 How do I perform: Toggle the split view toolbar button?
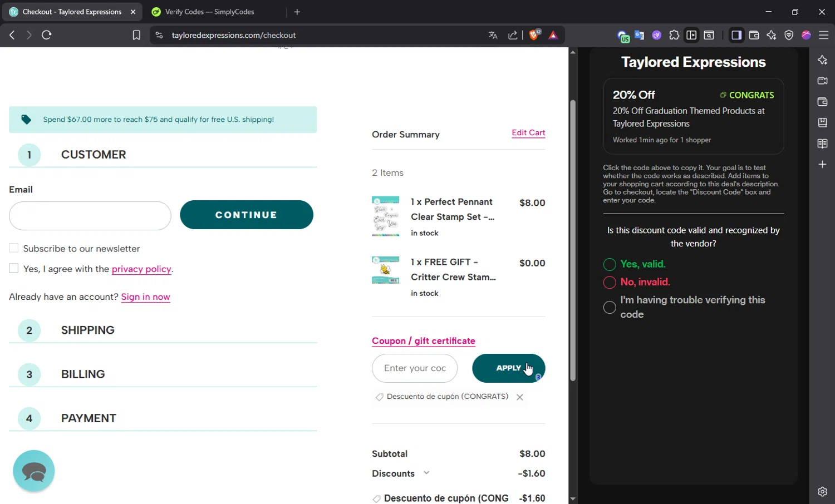(691, 35)
